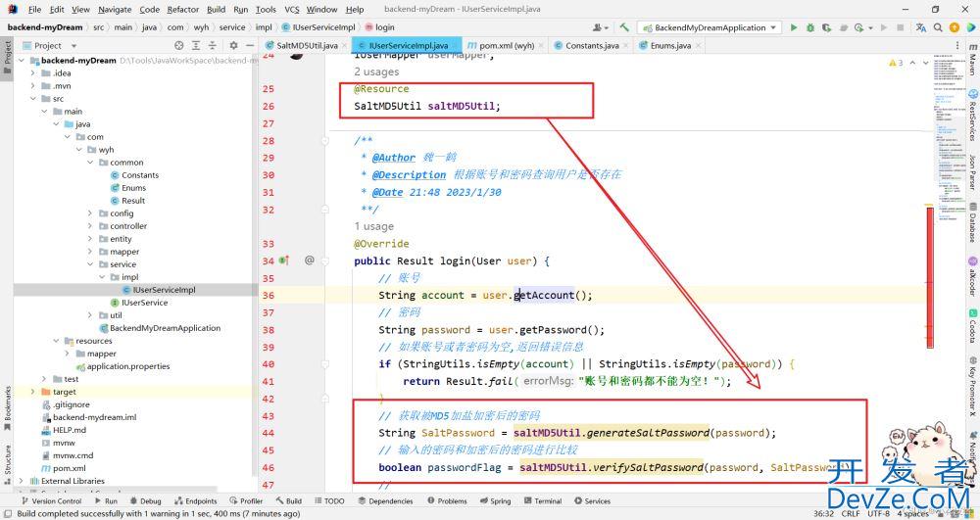The width and height of the screenshot is (980, 520).
Task: Open the Maven side tool window
Action: click(x=973, y=60)
